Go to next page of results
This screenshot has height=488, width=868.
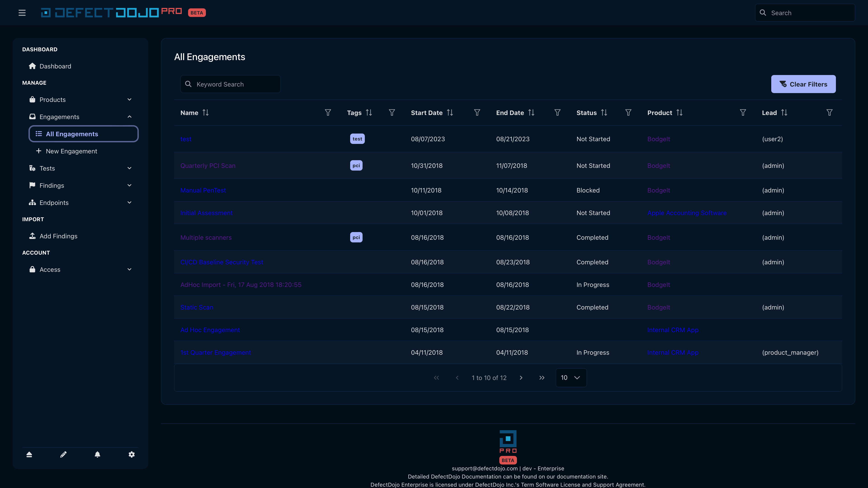(521, 378)
